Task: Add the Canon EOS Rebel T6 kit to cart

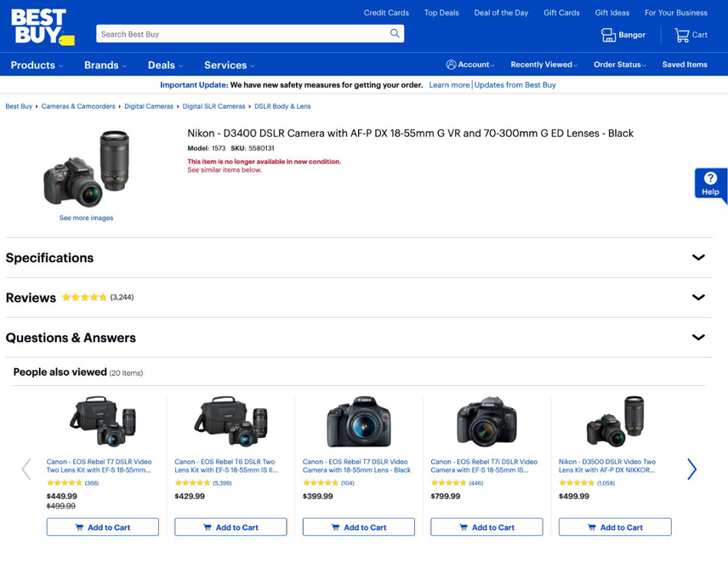Action: [x=230, y=526]
